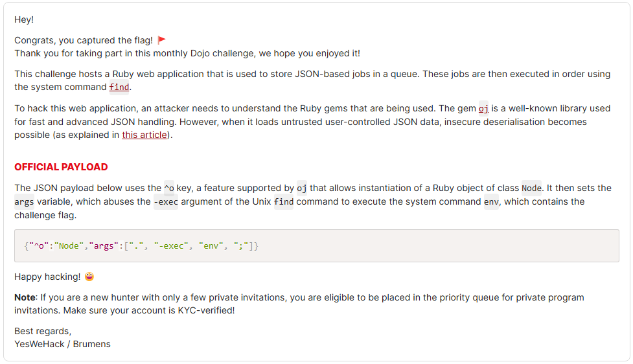Click the "Hey!" greeting text
The image size is (633, 364).
[24, 19]
